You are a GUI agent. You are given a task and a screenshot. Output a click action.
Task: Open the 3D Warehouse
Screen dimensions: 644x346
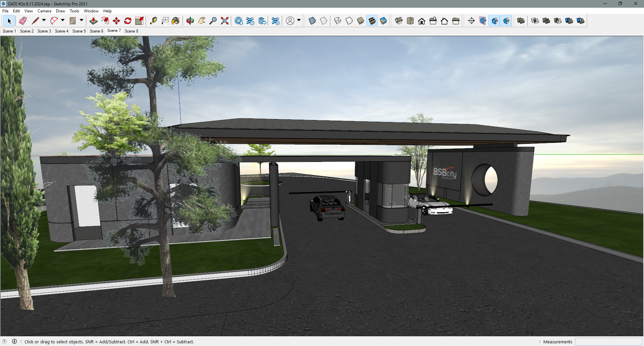tap(239, 21)
